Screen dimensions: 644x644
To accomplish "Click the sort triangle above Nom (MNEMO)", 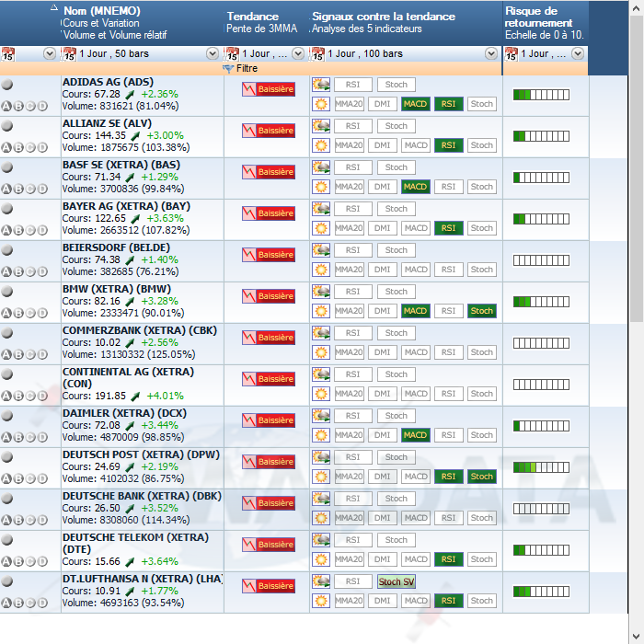I will [54, 7].
